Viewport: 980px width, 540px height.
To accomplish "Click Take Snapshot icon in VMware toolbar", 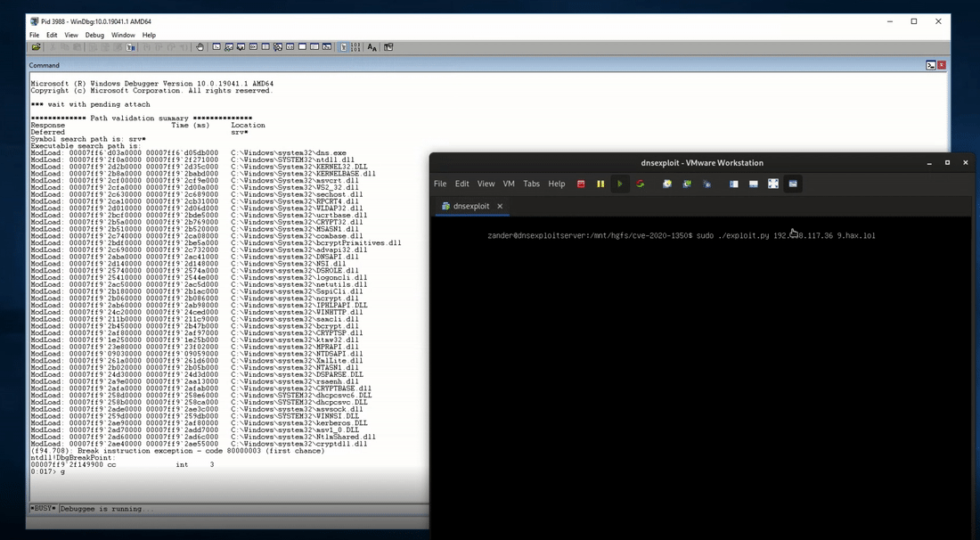I will pyautogui.click(x=667, y=184).
